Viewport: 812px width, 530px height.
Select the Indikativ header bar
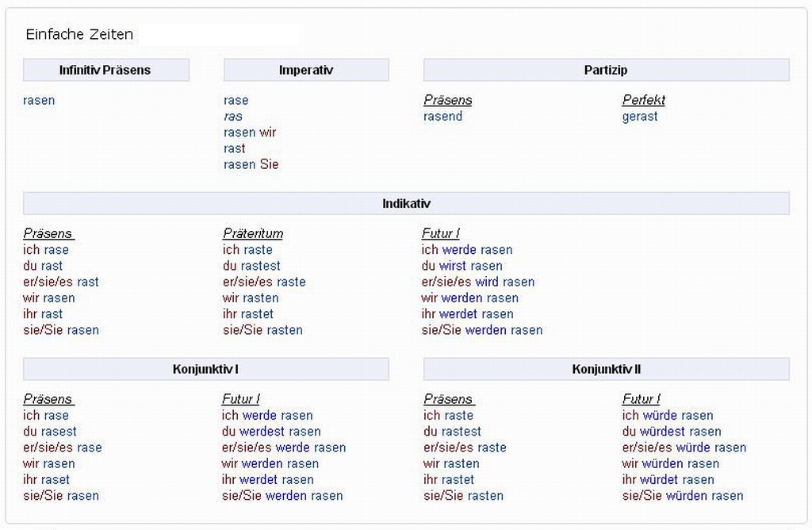[406, 204]
